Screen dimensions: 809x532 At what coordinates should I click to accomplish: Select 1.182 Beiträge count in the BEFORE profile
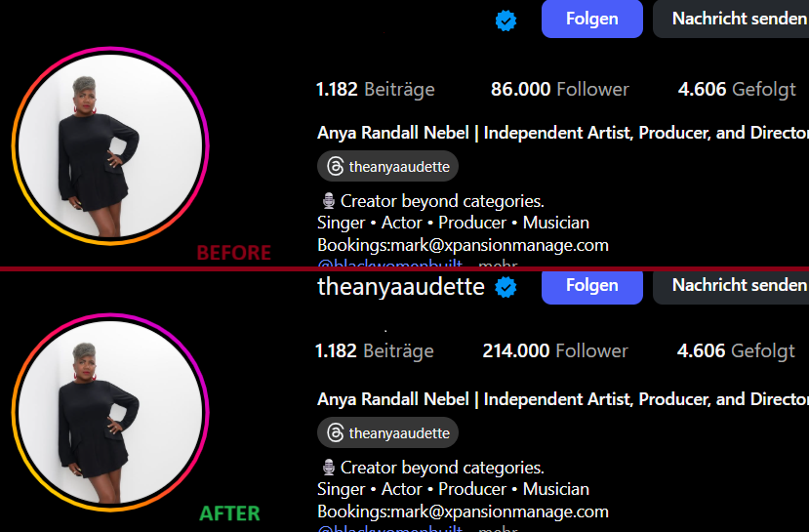coord(375,90)
